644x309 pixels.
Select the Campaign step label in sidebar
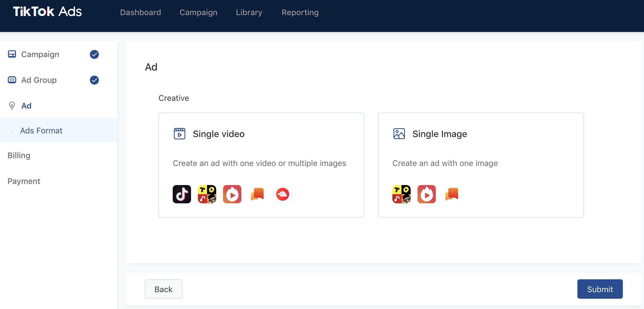pos(40,54)
